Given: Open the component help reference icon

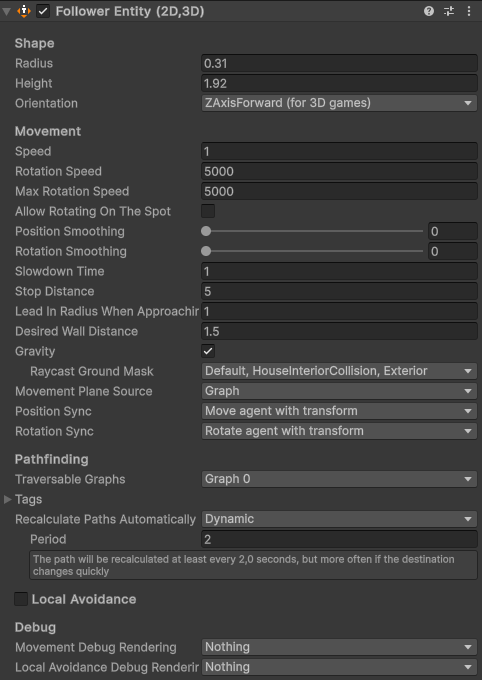Looking at the screenshot, I should (429, 11).
